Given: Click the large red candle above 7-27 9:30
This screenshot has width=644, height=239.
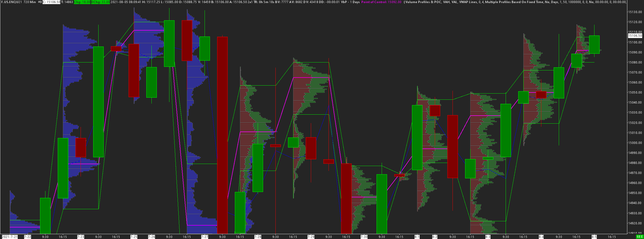Looking at the screenshot, I should coord(222,135).
